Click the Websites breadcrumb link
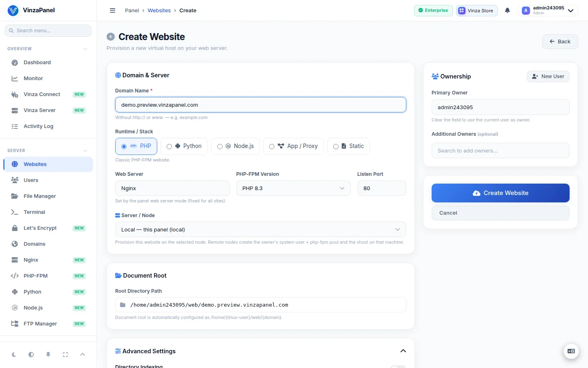Viewport: 588px width, 368px height. pos(159,11)
